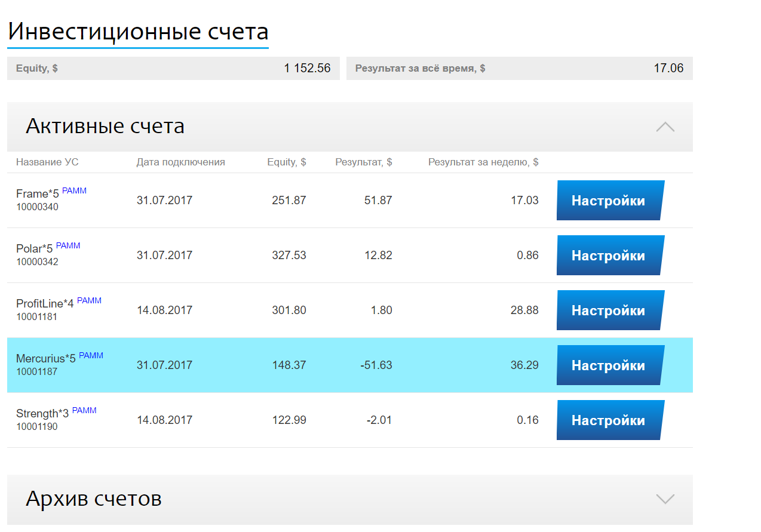761x532 pixels.
Task: Click the Активные счета section heading
Action: [x=105, y=126]
